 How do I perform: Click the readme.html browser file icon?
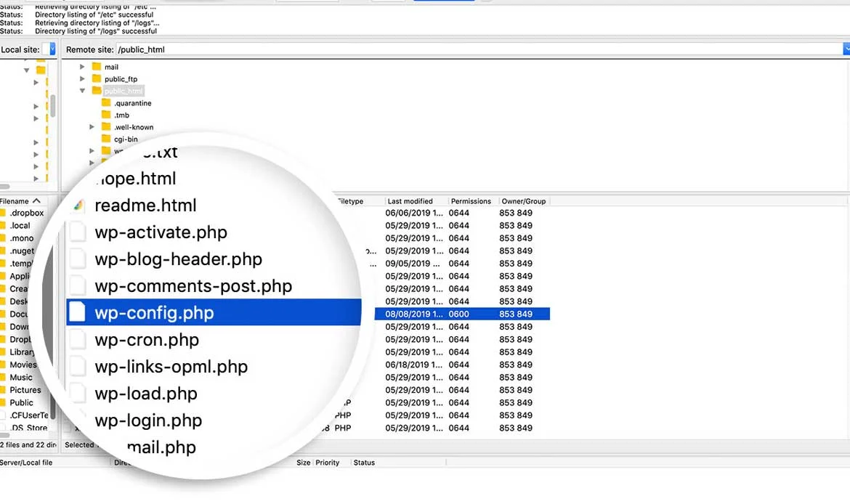[x=78, y=206]
